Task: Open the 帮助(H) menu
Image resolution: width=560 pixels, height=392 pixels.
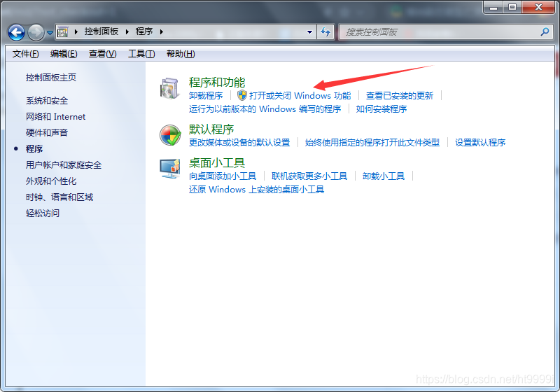Action: pos(181,54)
